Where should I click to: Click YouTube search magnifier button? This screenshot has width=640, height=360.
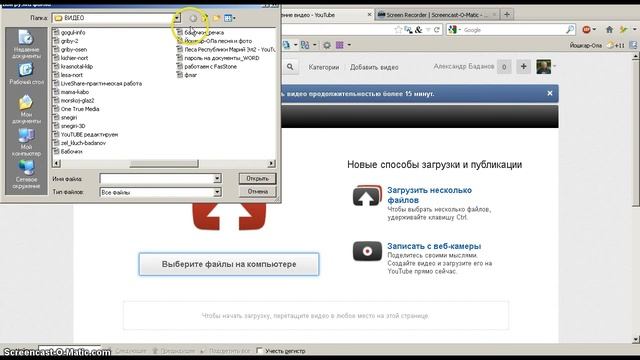tap(290, 67)
